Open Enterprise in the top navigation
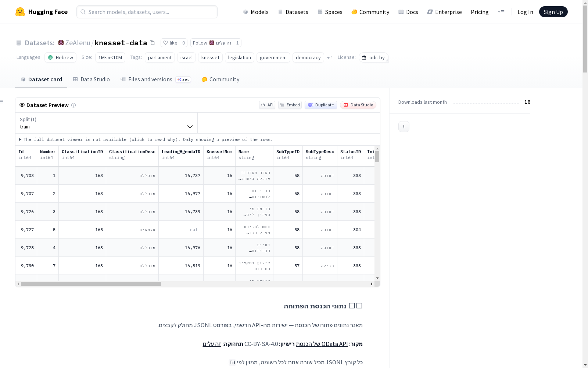 [445, 12]
